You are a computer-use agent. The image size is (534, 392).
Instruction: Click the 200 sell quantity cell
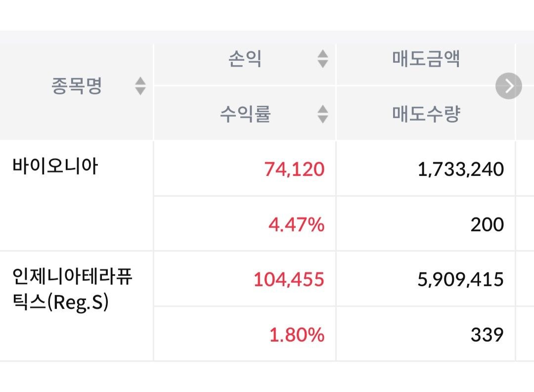(x=487, y=225)
